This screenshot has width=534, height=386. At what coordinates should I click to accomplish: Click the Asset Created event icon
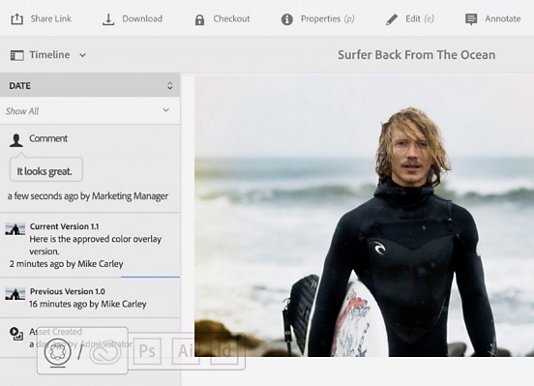pos(16,334)
